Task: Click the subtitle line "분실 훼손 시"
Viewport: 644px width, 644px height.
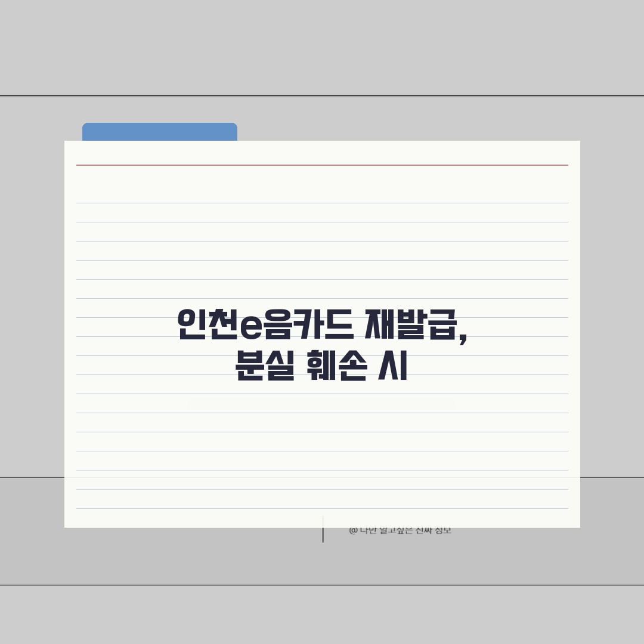Action: [x=321, y=366]
